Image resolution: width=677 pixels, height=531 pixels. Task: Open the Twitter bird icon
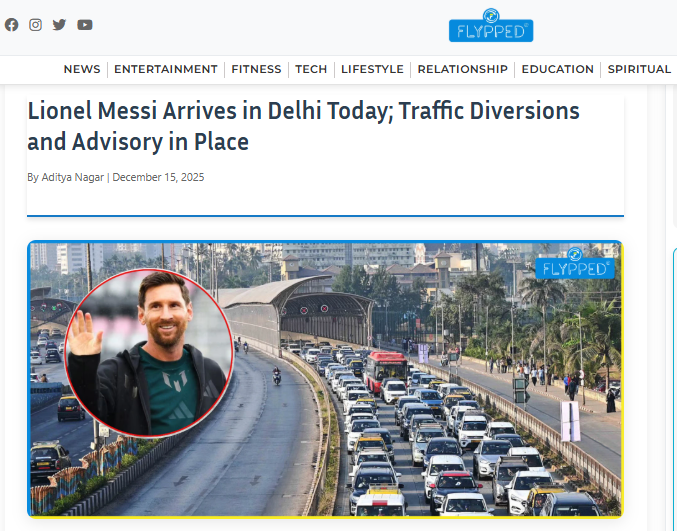pos(59,25)
